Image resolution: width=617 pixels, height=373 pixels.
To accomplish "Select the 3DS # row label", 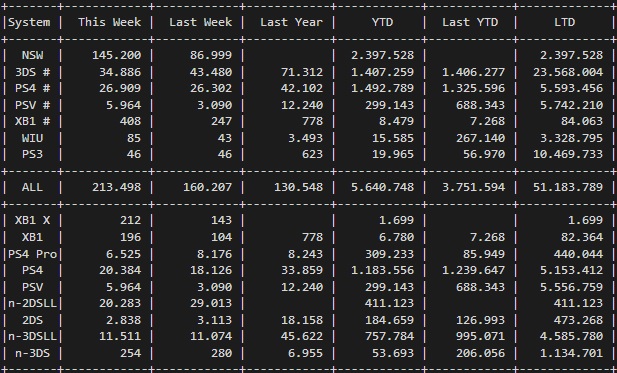I will pos(33,72).
